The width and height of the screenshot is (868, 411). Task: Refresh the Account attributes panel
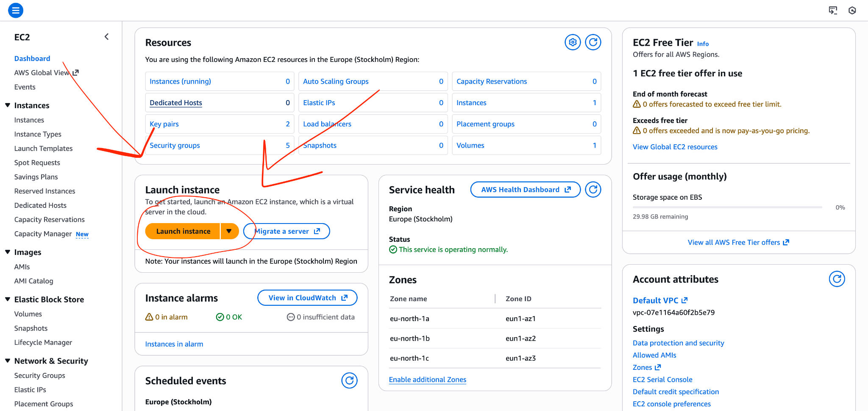pos(837,279)
